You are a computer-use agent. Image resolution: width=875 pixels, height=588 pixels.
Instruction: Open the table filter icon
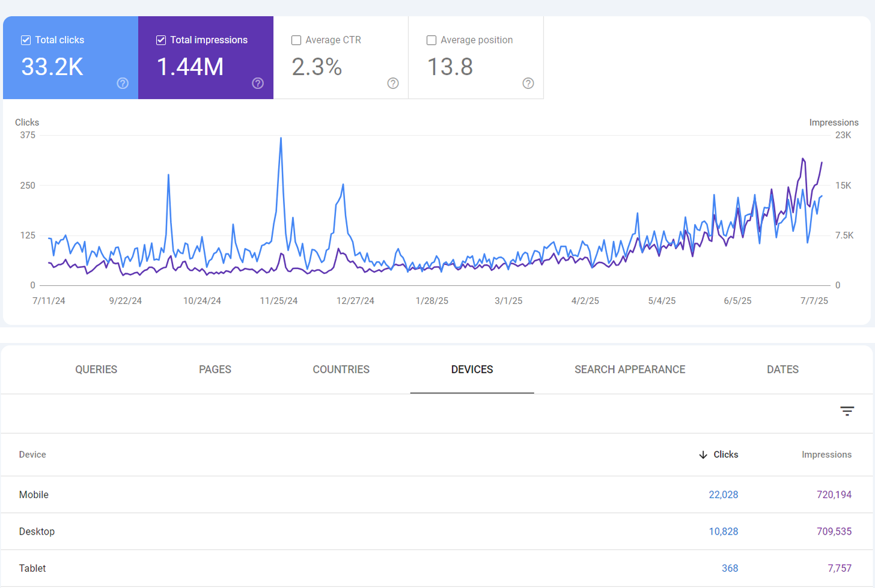click(x=847, y=411)
